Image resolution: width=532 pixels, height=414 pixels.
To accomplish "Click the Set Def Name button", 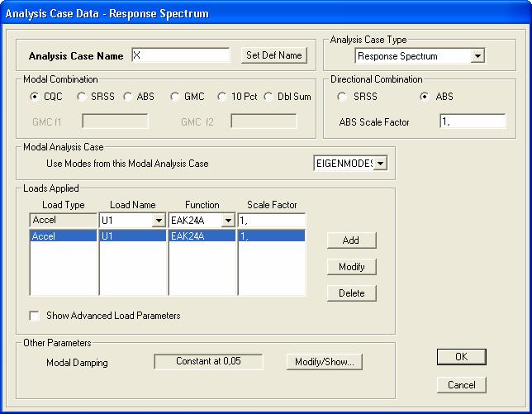I will click(x=274, y=55).
